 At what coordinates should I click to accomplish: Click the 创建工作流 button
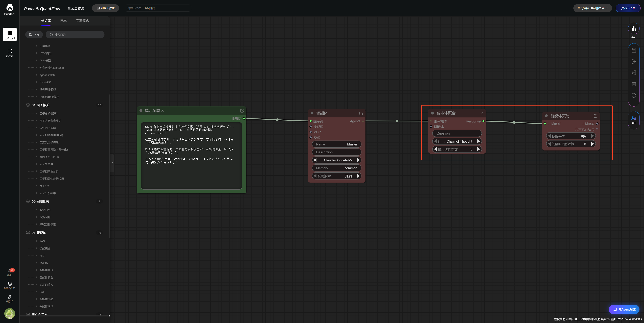click(x=105, y=8)
